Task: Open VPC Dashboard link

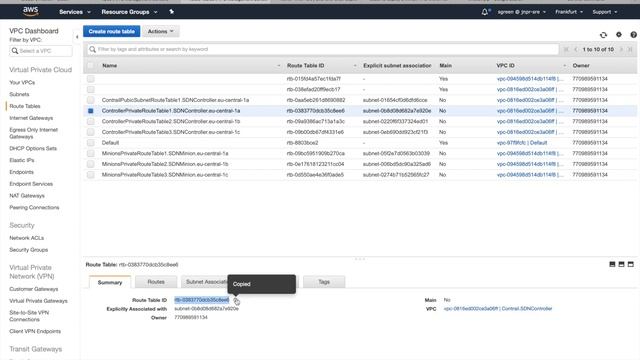Action: (34, 31)
